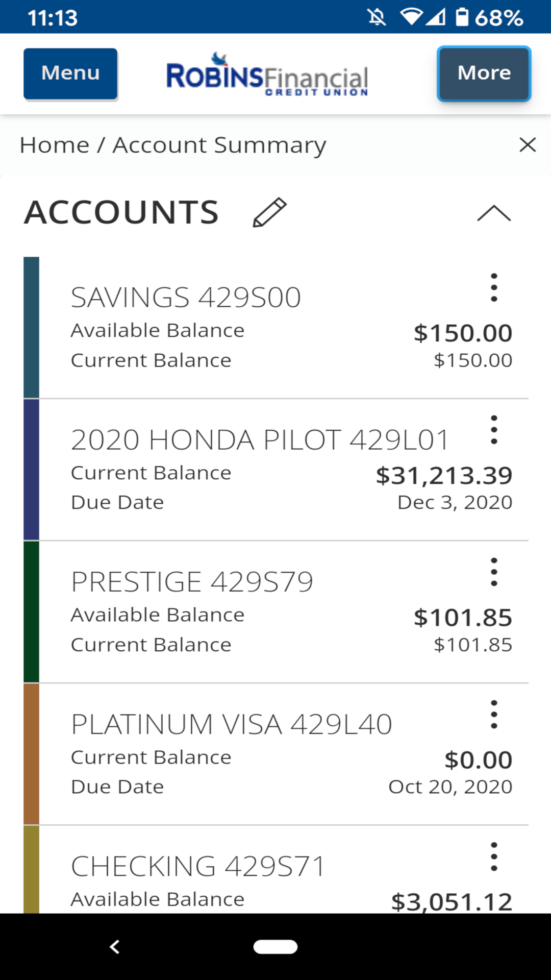The image size is (551, 980).
Task: Open the pencil edit accounts icon
Action: 270,212
